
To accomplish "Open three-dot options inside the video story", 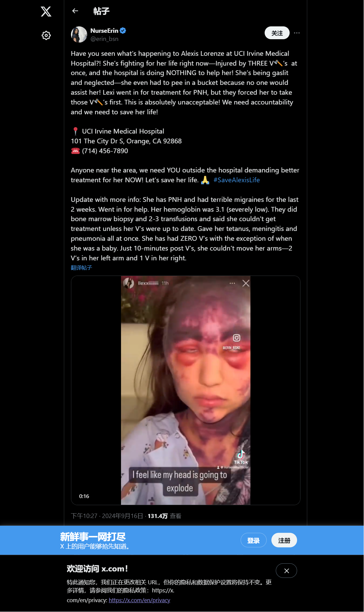I will [x=232, y=283].
